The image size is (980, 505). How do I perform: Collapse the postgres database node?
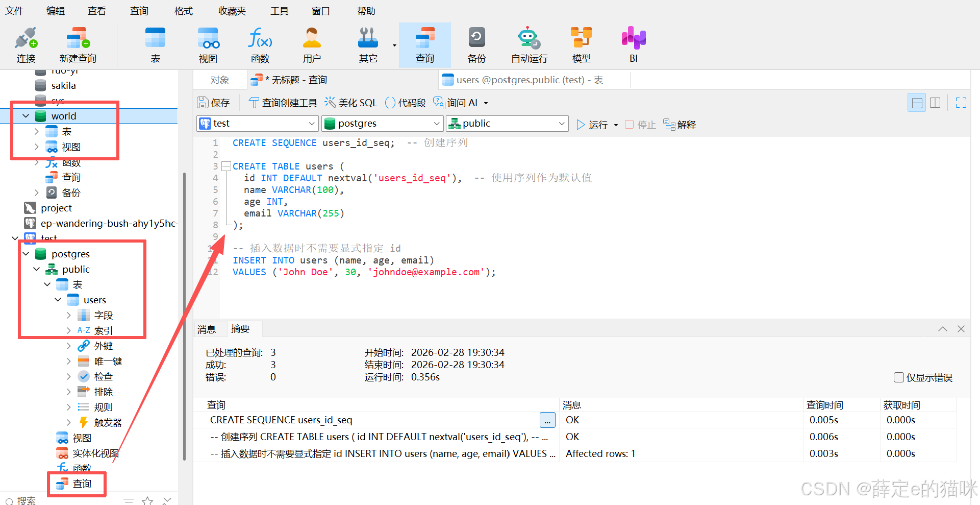[x=26, y=254]
